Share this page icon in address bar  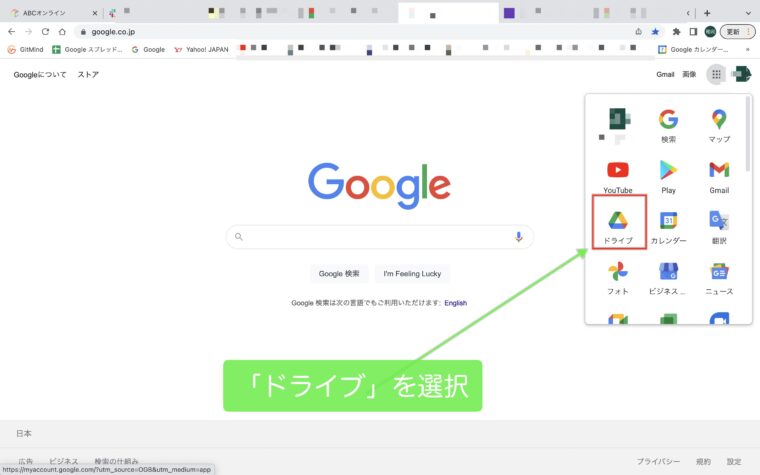click(638, 32)
